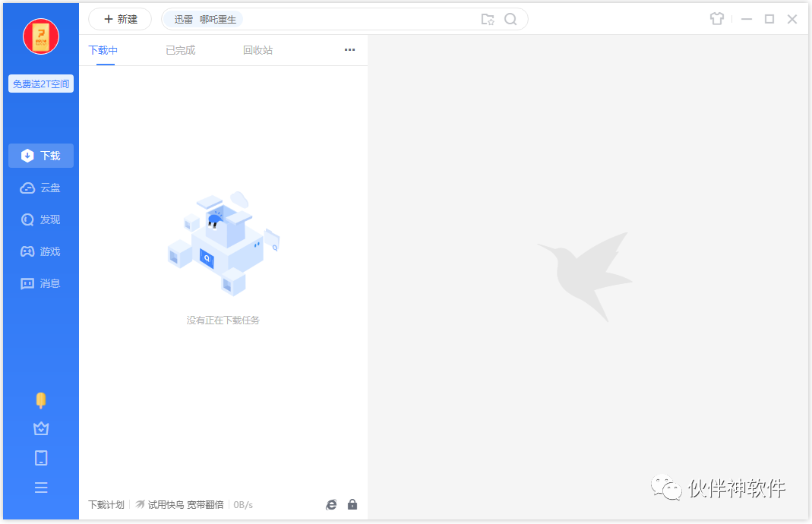812x524 pixels.
Task: Click the 新建 new task button
Action: [119, 19]
